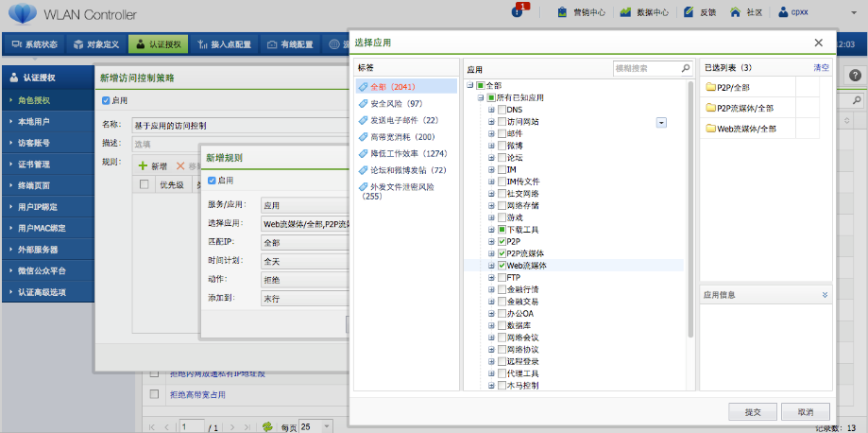
Task: Collapse the 应用信息 panel
Action: click(825, 295)
